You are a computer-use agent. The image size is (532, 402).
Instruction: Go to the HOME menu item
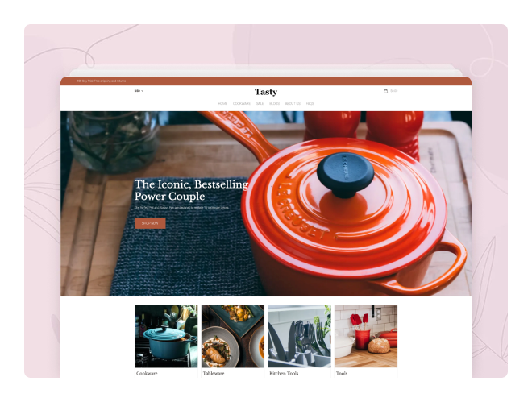222,103
